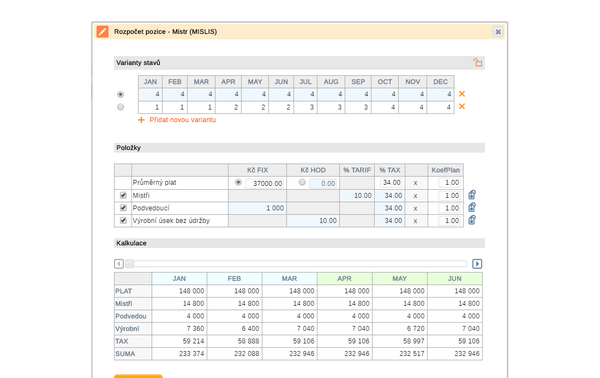
Task: Edit % TAX field for Průměrný plat
Action: (391, 182)
